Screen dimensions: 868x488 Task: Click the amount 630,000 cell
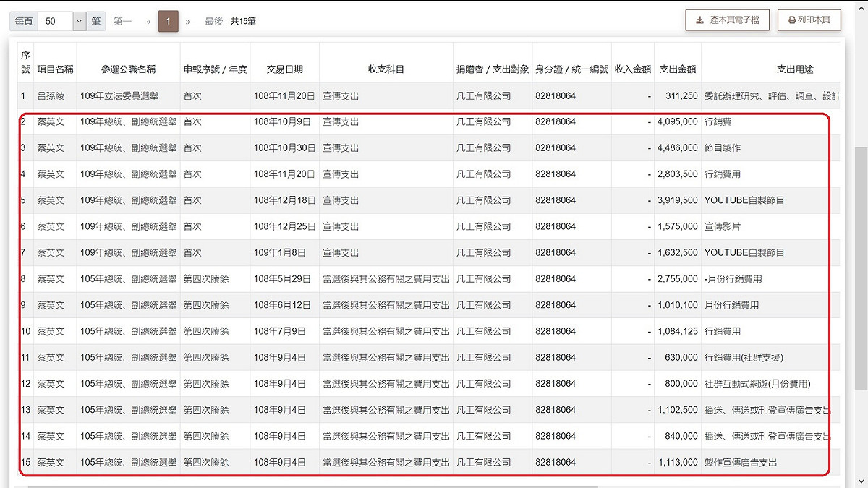coord(681,357)
